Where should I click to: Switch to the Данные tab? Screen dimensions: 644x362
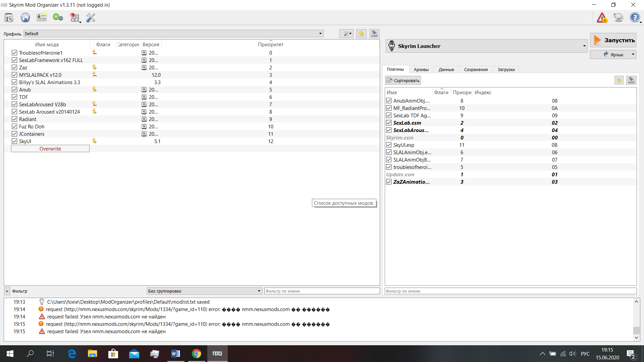tap(446, 69)
